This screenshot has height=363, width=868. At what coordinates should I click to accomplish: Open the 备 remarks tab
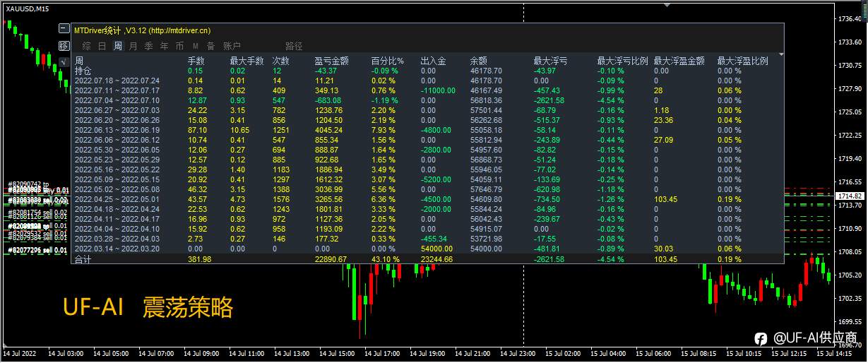[x=210, y=46]
